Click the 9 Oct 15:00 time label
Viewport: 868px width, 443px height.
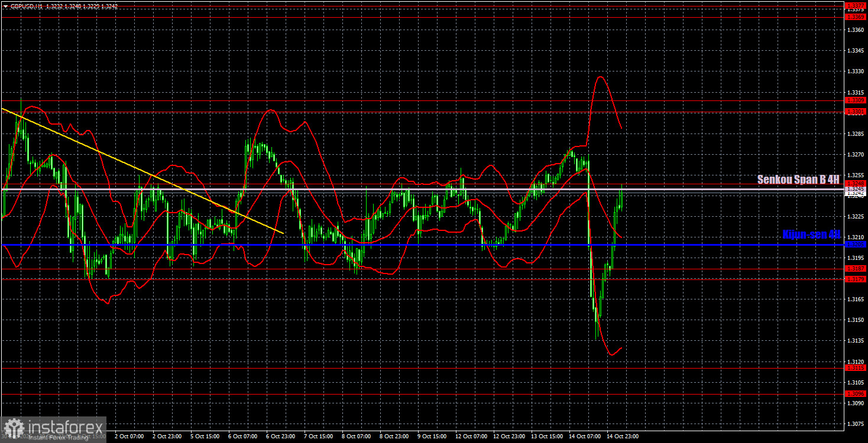(x=432, y=437)
